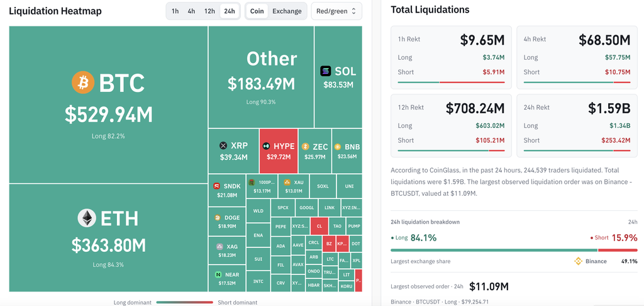The height and width of the screenshot is (306, 644).
Task: Click the CRV tile
Action: tap(280, 283)
